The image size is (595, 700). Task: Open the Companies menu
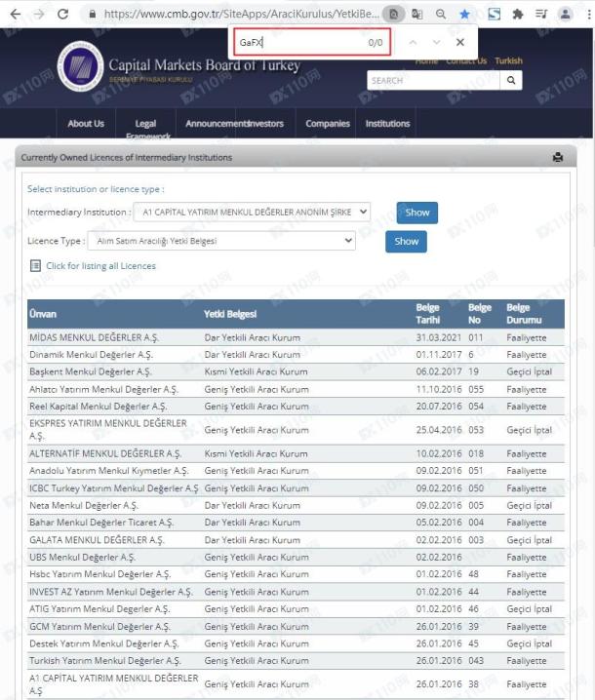click(x=328, y=124)
